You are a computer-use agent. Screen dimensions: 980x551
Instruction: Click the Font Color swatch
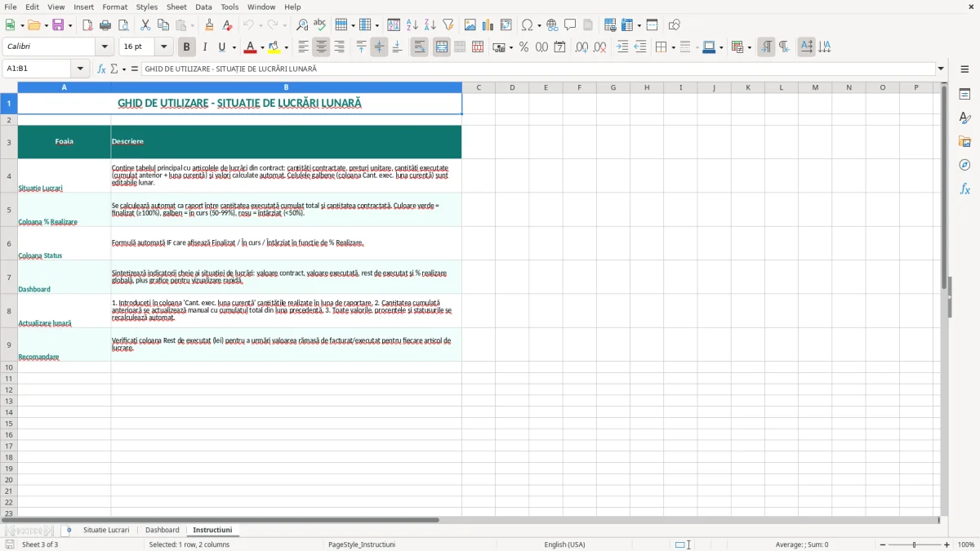point(251,47)
